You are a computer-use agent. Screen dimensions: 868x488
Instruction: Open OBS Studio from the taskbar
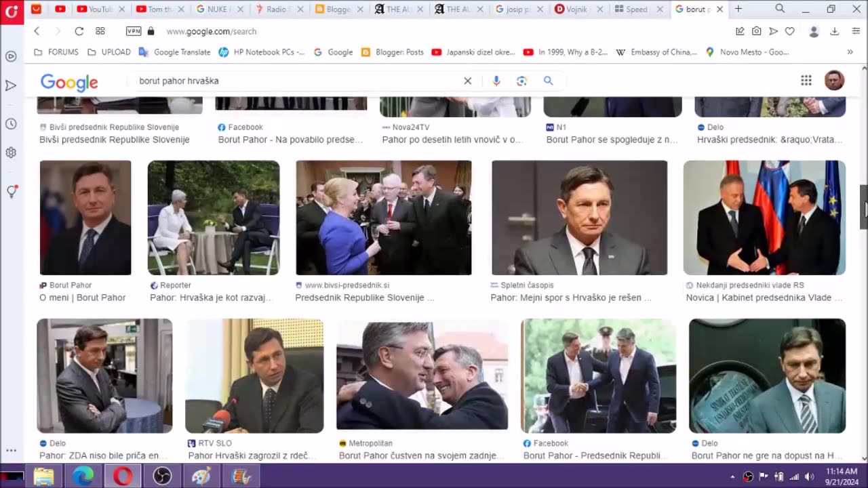coord(162,476)
